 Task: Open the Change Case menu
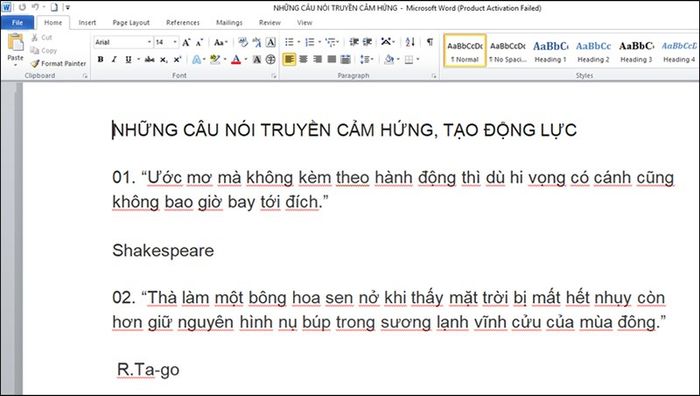(221, 42)
